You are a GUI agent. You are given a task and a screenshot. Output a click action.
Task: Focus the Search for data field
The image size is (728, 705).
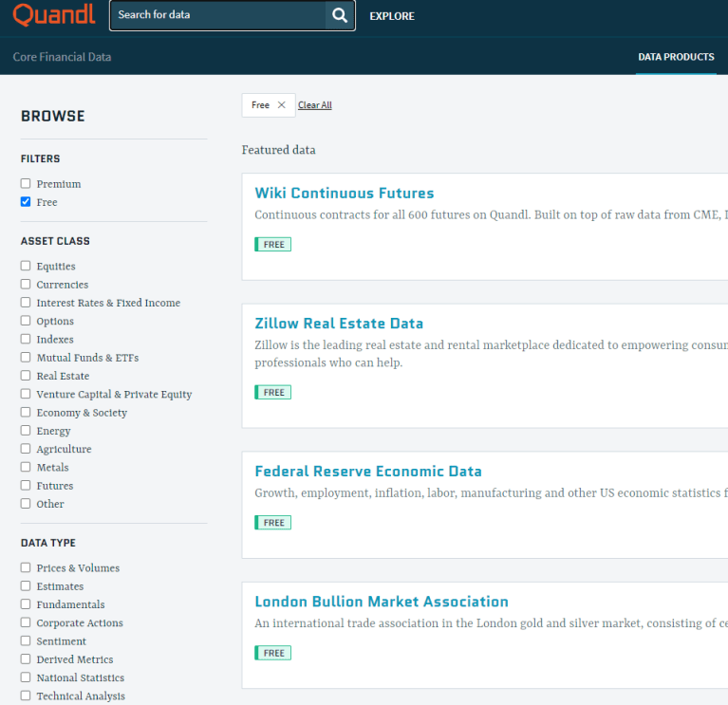217,15
